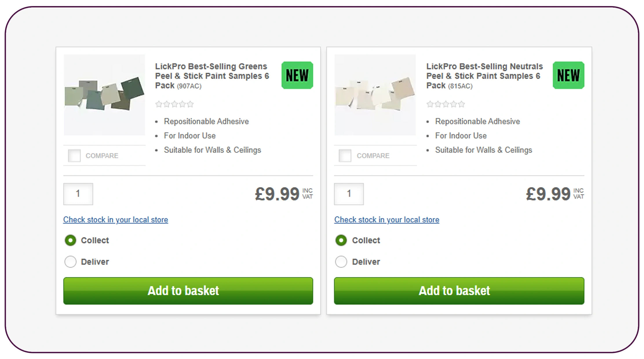This screenshot has width=644, height=359.
Task: Select Deliver for the Greens pack
Action: coord(70,261)
